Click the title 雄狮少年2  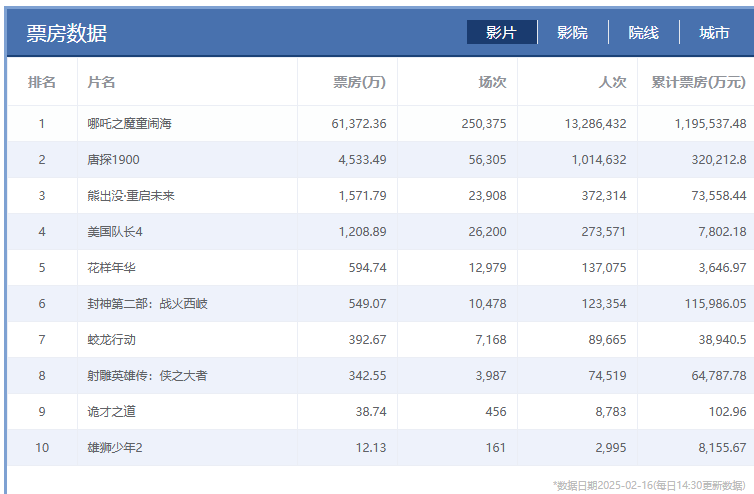[115, 448]
